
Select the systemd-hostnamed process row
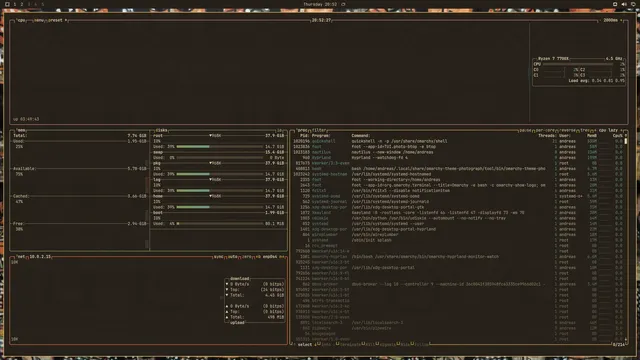click(x=458, y=174)
